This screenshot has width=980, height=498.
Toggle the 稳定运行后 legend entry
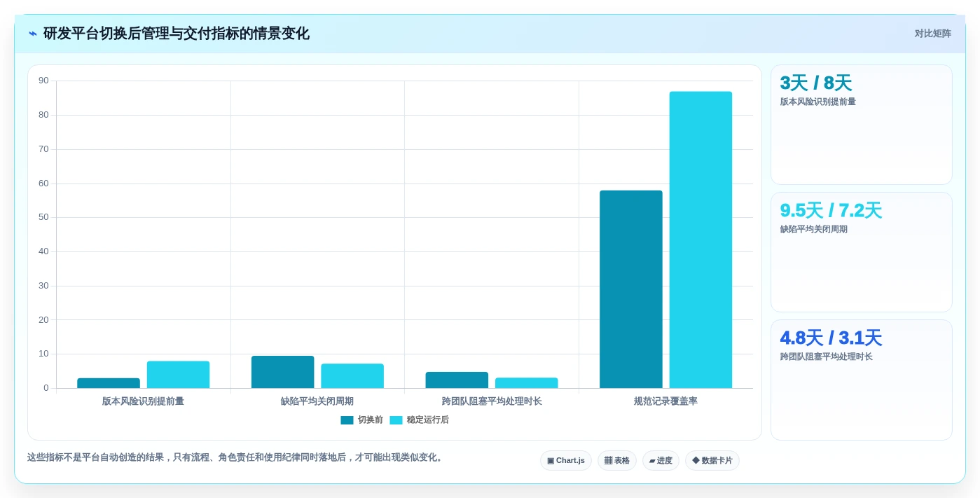coord(419,420)
